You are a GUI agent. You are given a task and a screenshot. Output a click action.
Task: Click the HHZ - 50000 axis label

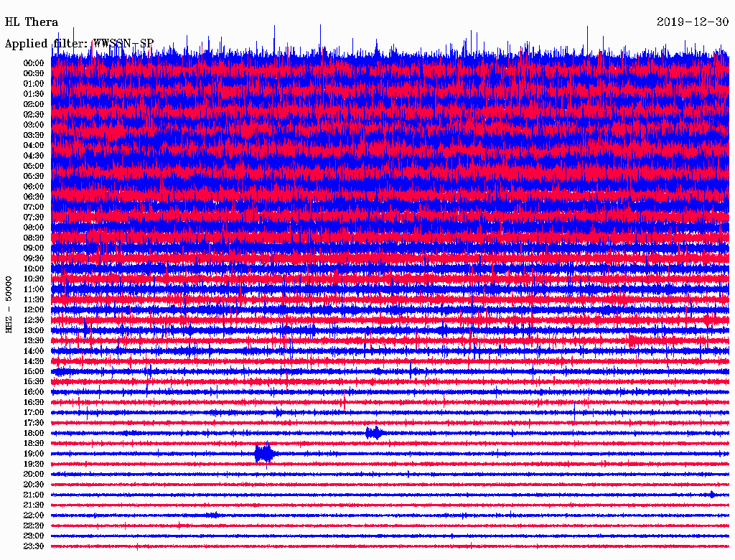pyautogui.click(x=9, y=304)
